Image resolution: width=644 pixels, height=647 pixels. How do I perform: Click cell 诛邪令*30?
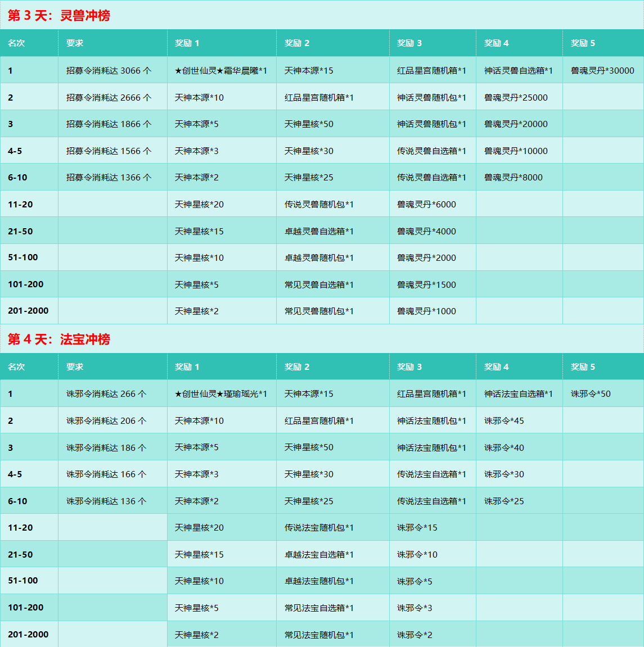coord(504,474)
